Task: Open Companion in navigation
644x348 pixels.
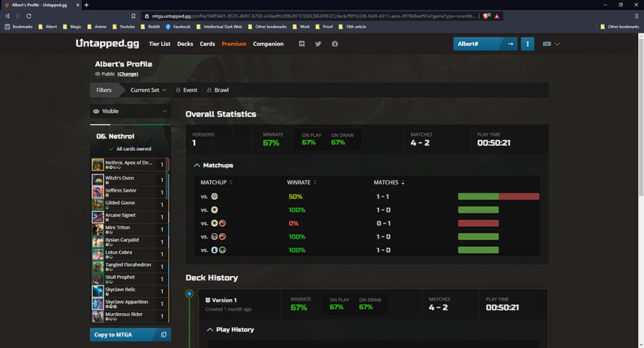Action: click(268, 44)
